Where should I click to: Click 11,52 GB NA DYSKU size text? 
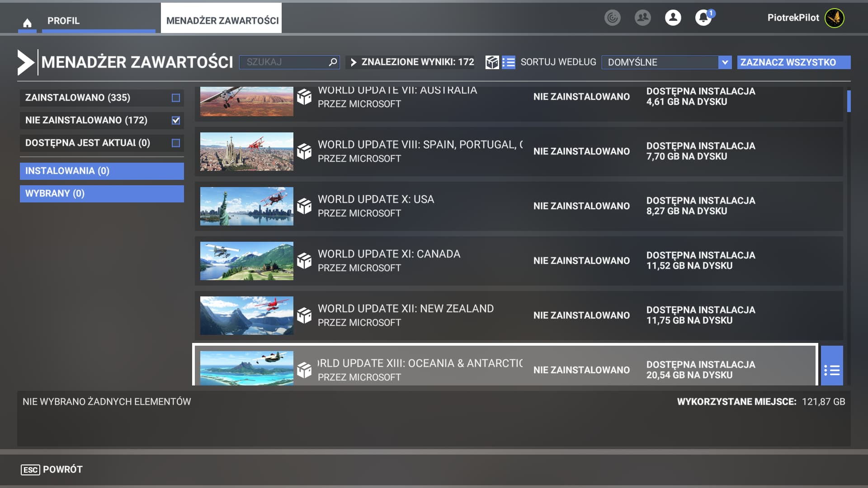click(689, 266)
